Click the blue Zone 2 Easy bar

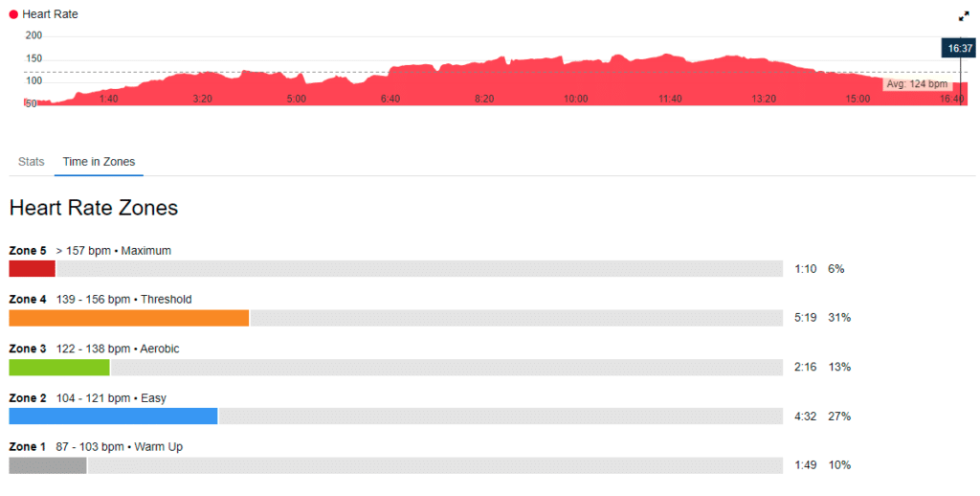113,416
